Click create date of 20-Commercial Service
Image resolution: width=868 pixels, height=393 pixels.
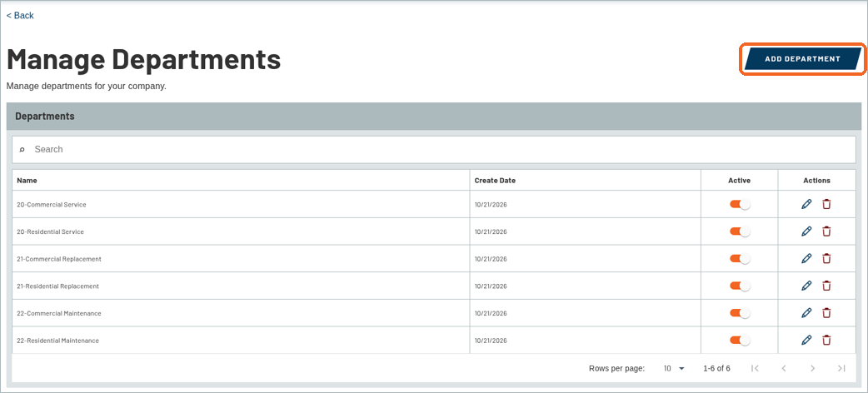[x=491, y=204]
